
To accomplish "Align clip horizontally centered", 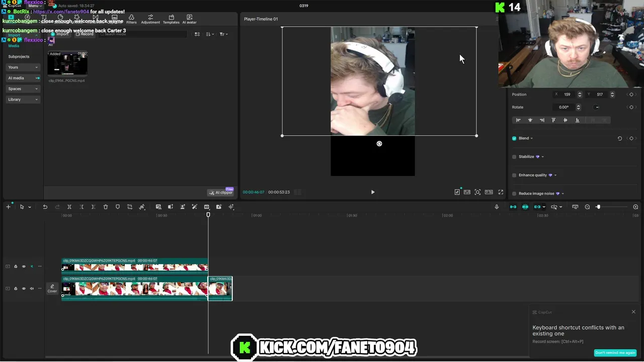I will click(x=530, y=120).
